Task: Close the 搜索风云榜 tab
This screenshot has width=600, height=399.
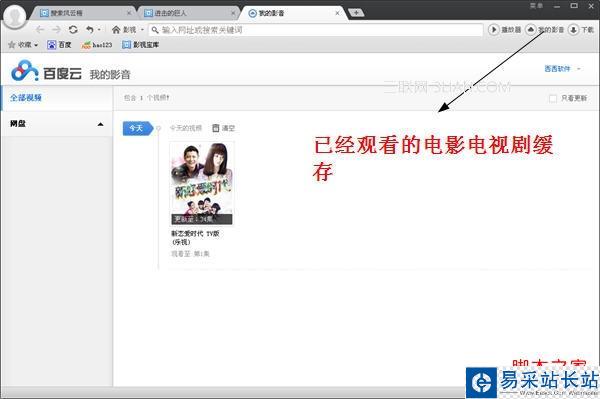Action: (129, 13)
